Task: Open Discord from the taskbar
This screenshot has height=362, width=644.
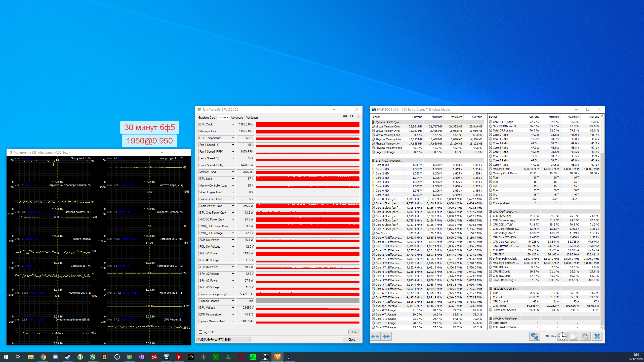Action: [56, 357]
